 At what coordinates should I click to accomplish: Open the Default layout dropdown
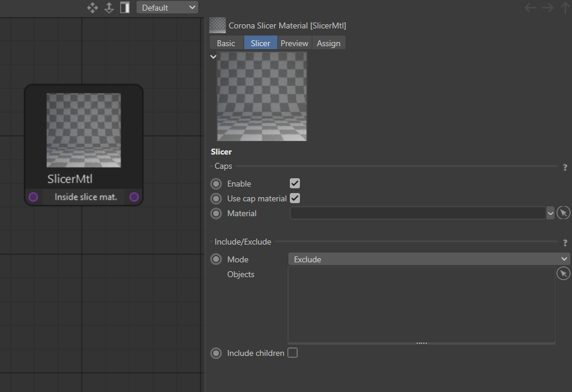pos(167,8)
